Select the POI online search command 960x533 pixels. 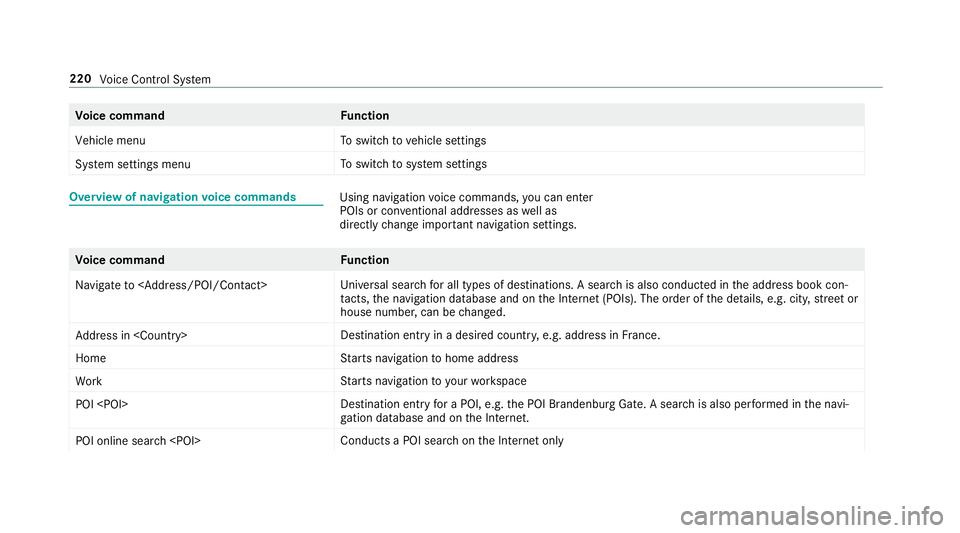pos(138,441)
